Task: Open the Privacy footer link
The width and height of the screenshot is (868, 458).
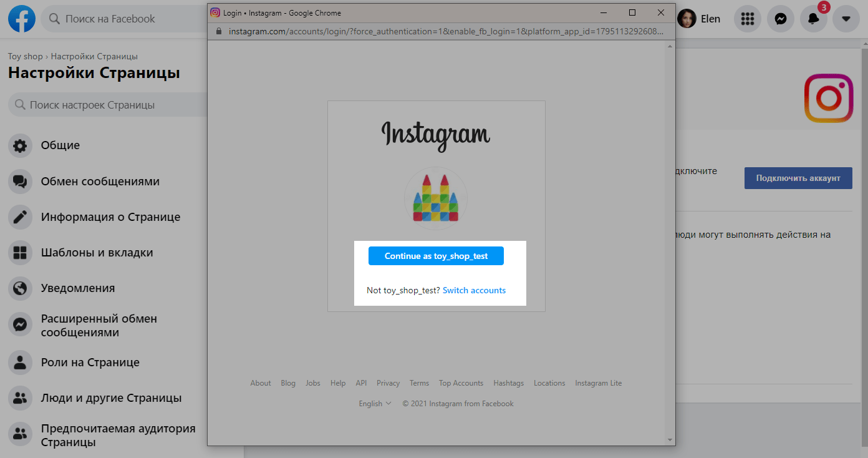Action: pyautogui.click(x=388, y=383)
